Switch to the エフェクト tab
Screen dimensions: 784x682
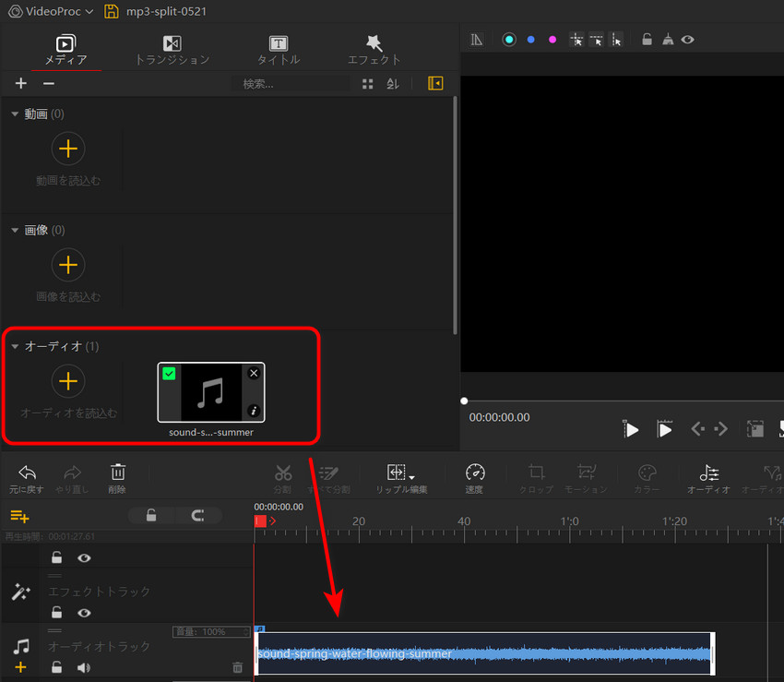[374, 50]
